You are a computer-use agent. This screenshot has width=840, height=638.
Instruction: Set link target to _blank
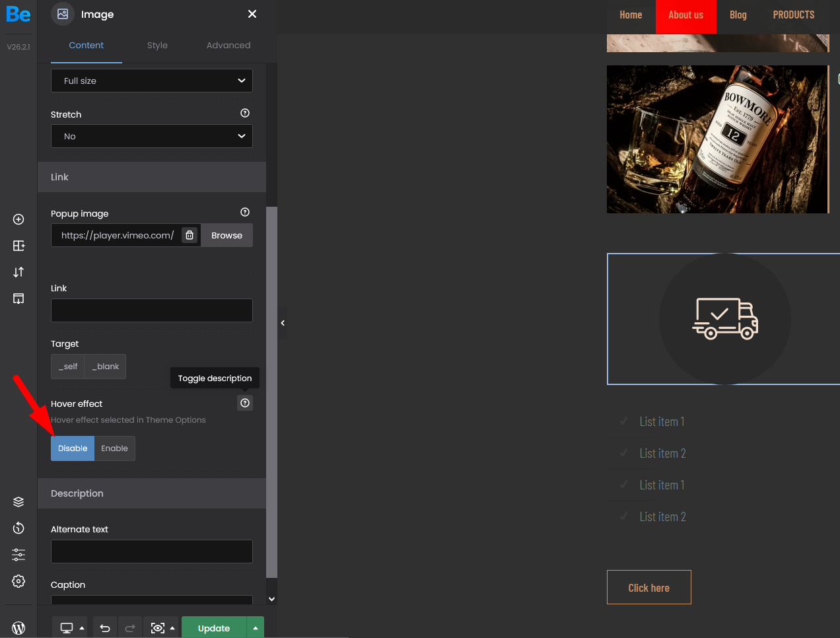(x=106, y=367)
